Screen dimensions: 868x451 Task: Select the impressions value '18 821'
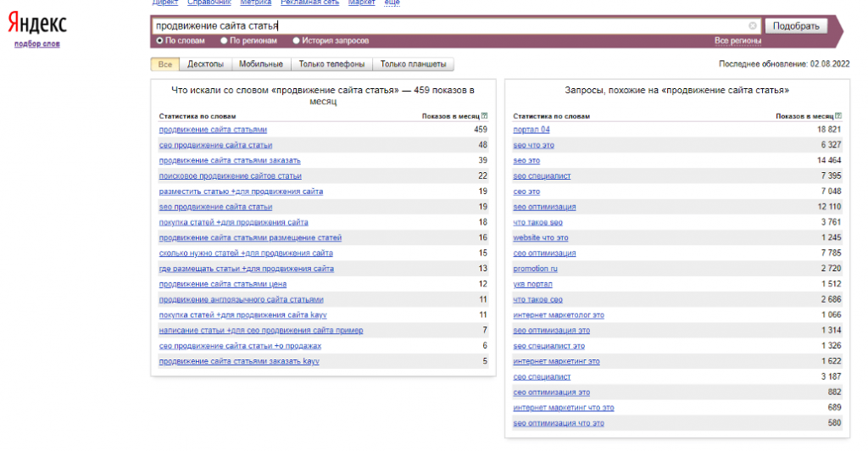(x=829, y=130)
